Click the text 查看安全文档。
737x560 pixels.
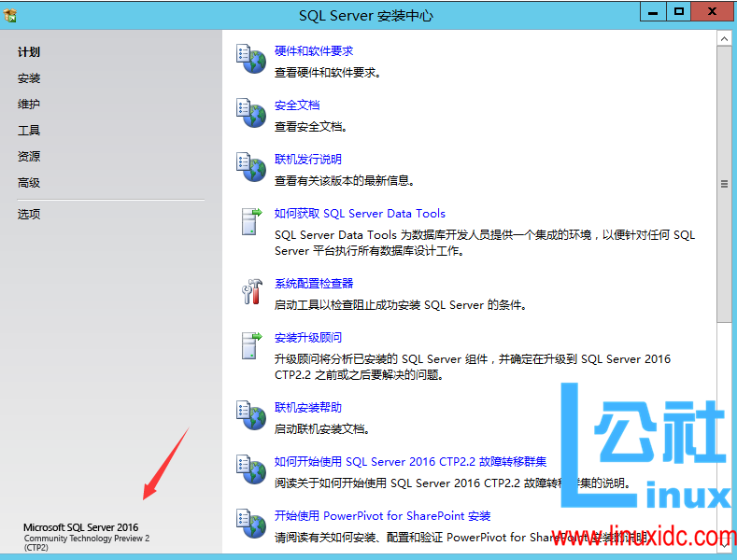(x=311, y=127)
